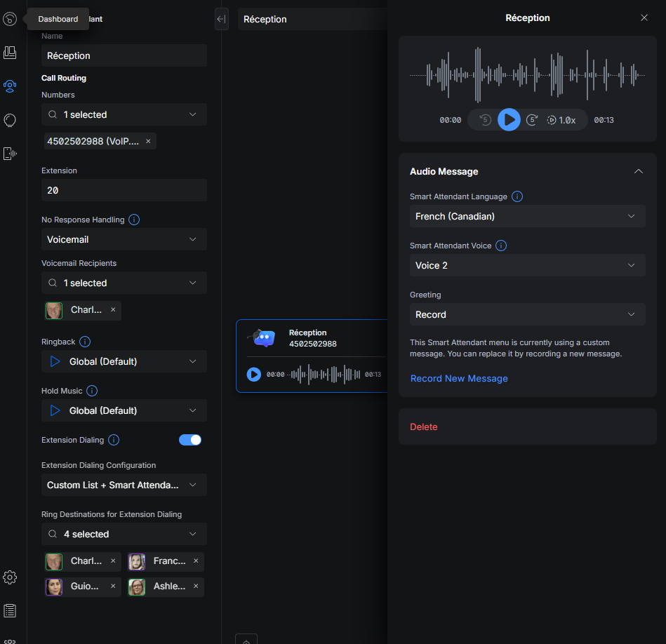Open the settings gear in sidebar

point(10,577)
